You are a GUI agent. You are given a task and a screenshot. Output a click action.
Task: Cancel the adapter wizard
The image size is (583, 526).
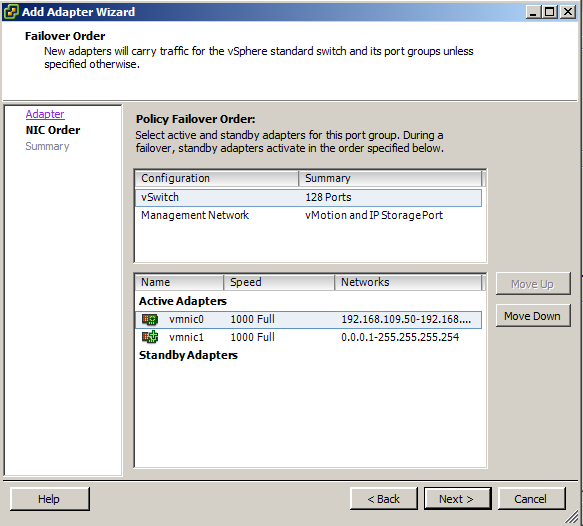[x=532, y=499]
